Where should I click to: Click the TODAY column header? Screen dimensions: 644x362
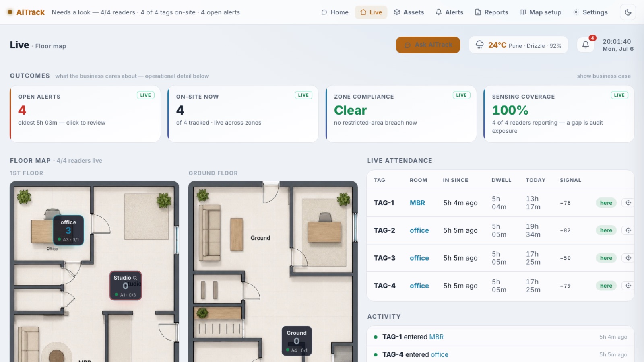pyautogui.click(x=535, y=180)
